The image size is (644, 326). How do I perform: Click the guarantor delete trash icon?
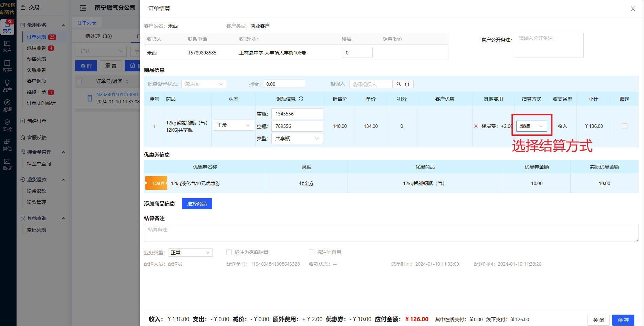coord(407,84)
